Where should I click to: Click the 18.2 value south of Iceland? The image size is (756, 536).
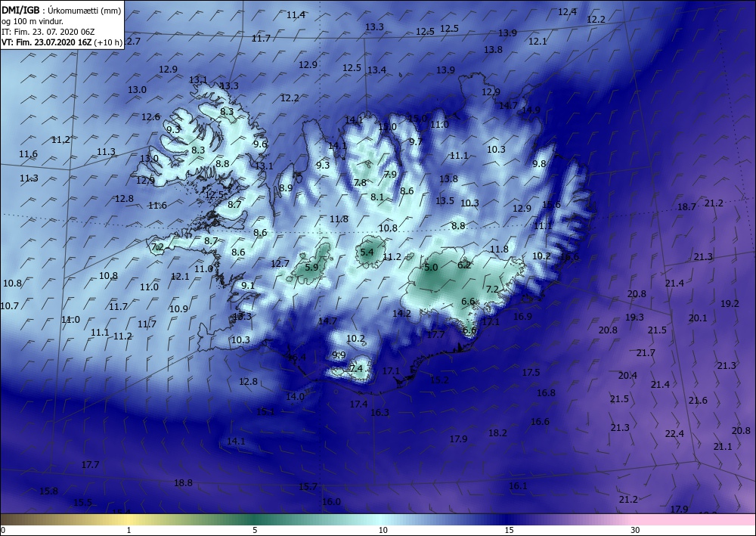[x=497, y=433]
